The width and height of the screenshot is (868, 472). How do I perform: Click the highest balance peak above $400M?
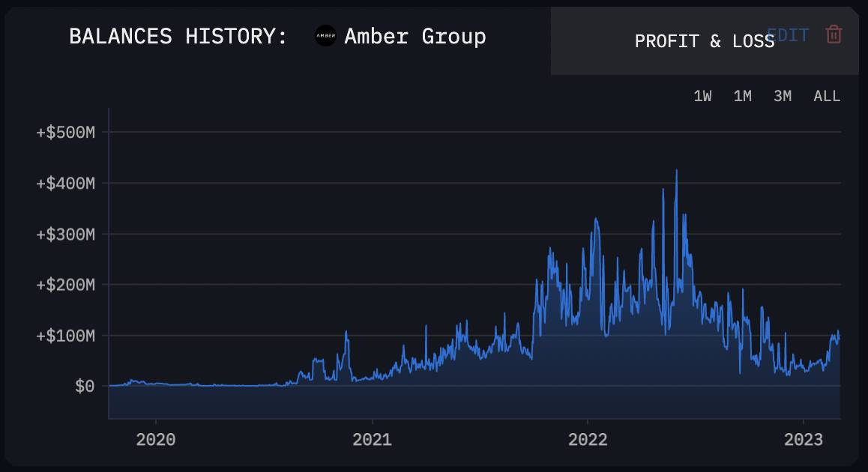676,172
